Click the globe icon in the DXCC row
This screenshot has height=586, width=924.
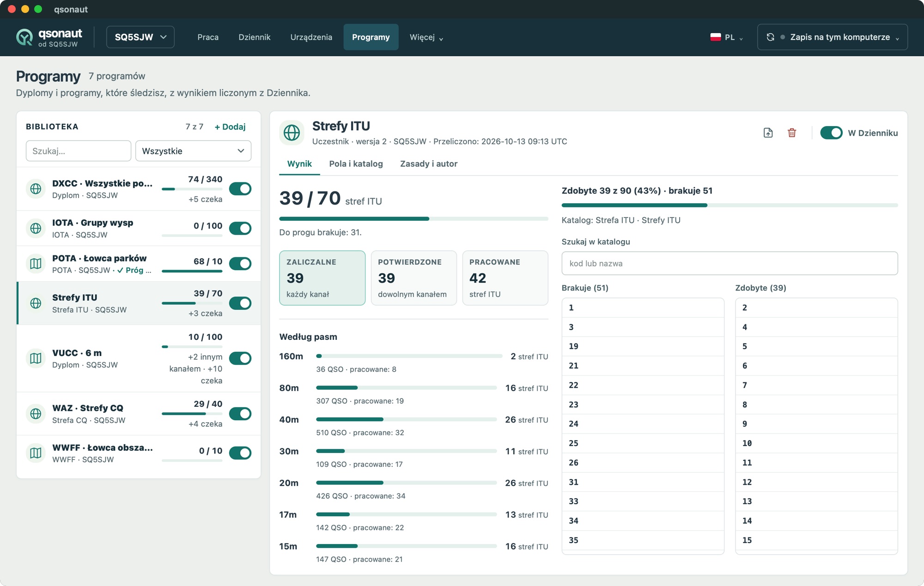pyautogui.click(x=36, y=189)
